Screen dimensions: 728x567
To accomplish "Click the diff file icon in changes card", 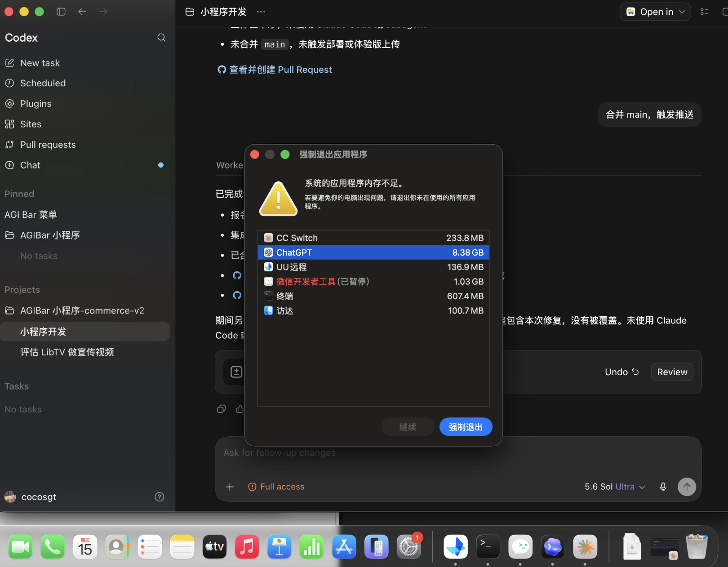I will (x=236, y=372).
